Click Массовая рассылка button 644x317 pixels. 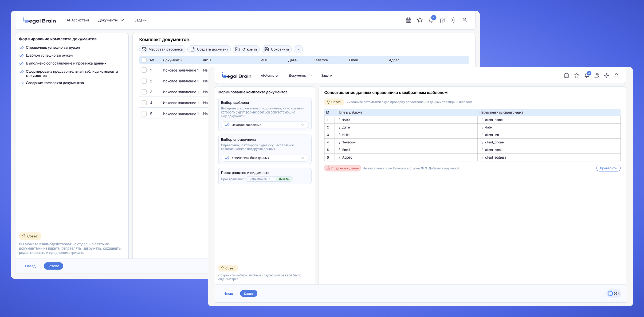(162, 49)
